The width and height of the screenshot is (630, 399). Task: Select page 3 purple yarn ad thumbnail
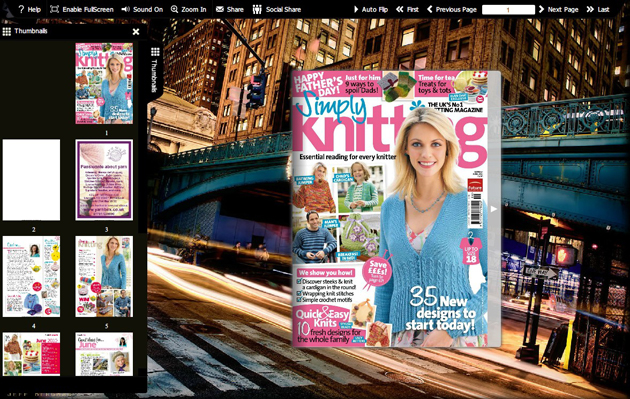pos(104,180)
